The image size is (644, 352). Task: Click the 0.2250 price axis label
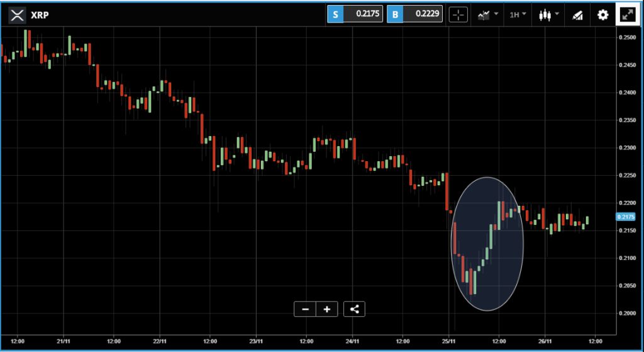(x=626, y=175)
